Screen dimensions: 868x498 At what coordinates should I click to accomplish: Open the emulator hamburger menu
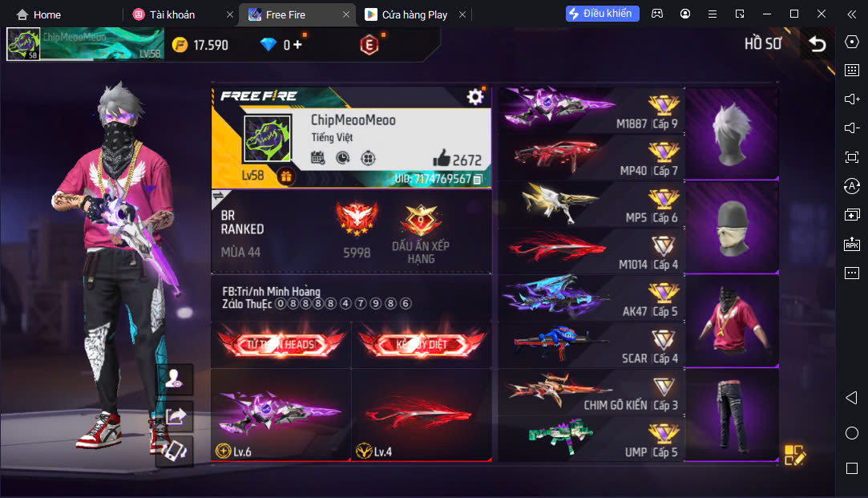point(713,14)
